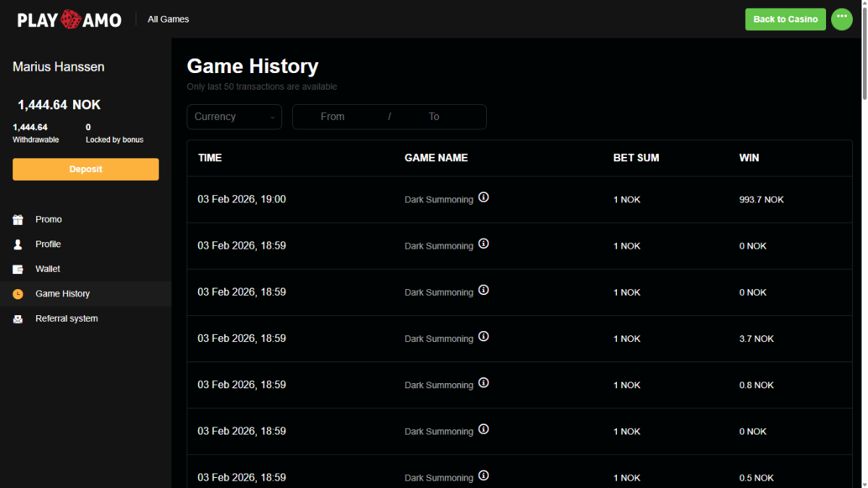Click the Profile person icon
The height and width of the screenshot is (488, 868).
(x=18, y=244)
